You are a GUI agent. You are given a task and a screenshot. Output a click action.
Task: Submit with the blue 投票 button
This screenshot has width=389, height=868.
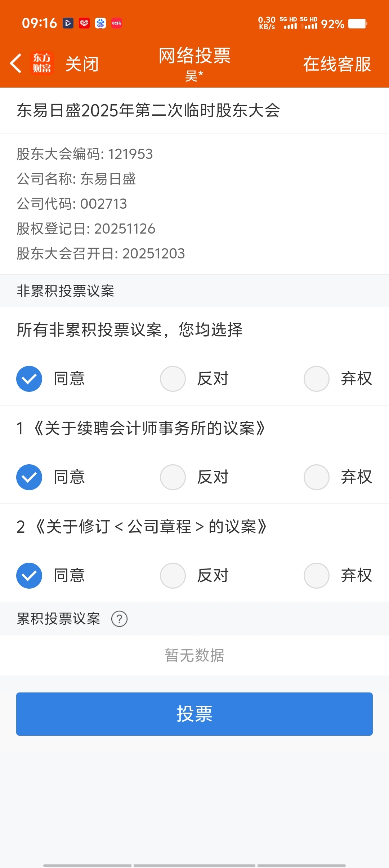click(194, 714)
